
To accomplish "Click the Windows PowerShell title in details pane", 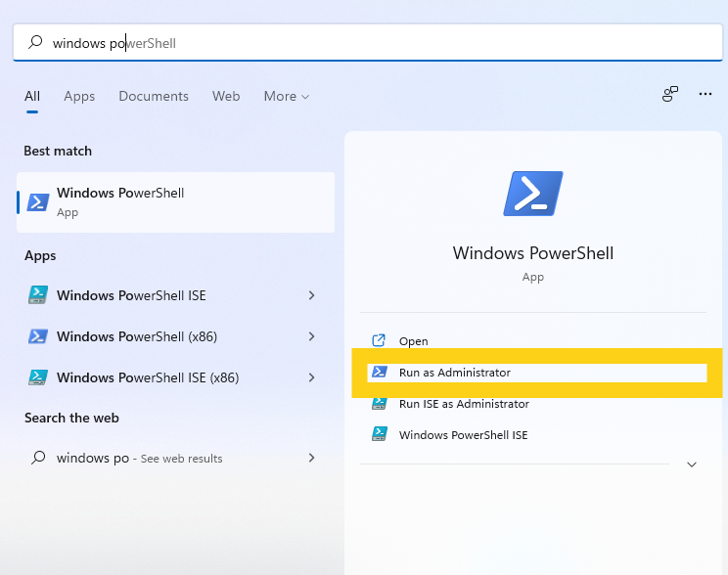I will click(x=533, y=253).
